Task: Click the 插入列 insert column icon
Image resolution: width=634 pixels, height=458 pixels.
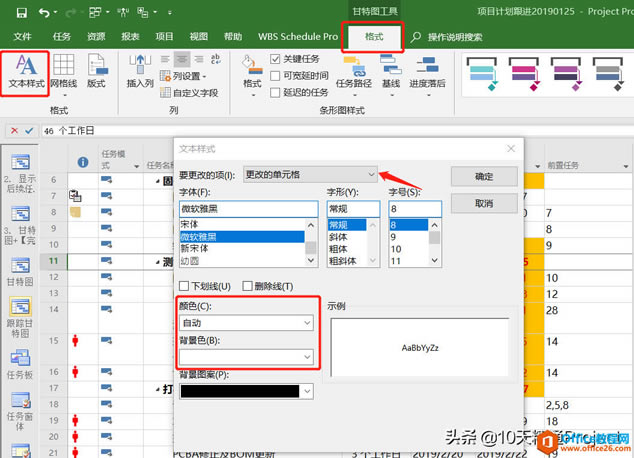Action: tap(140, 70)
